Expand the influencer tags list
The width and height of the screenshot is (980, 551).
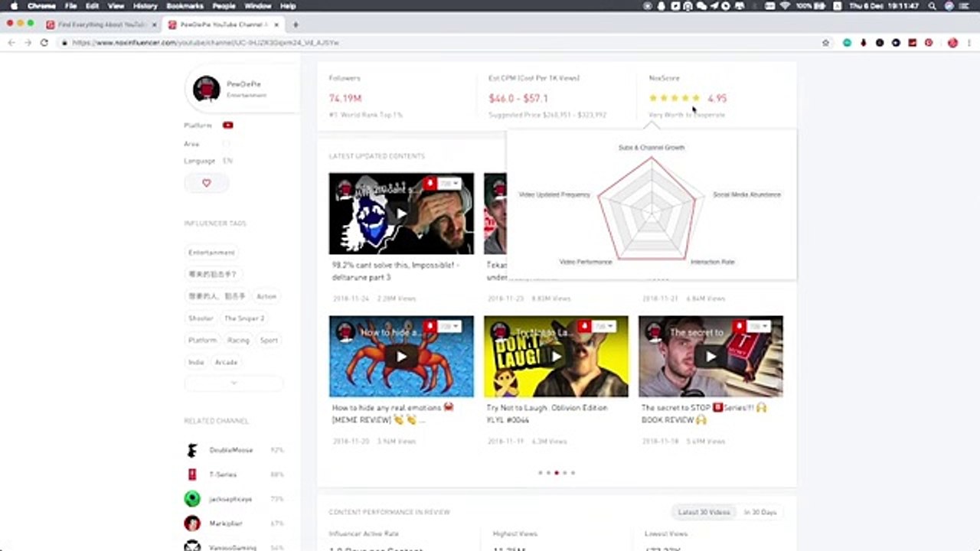234,383
